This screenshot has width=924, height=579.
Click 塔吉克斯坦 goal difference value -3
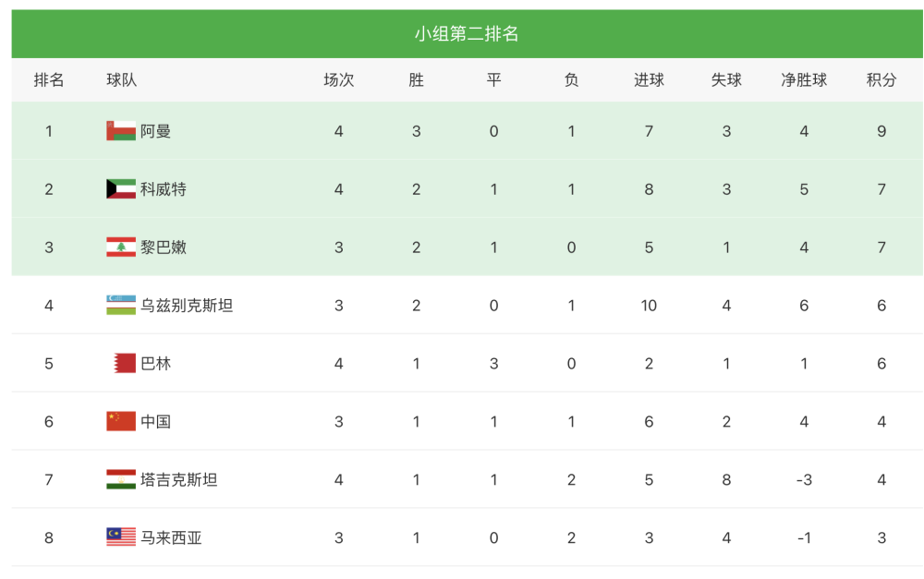[x=804, y=480]
